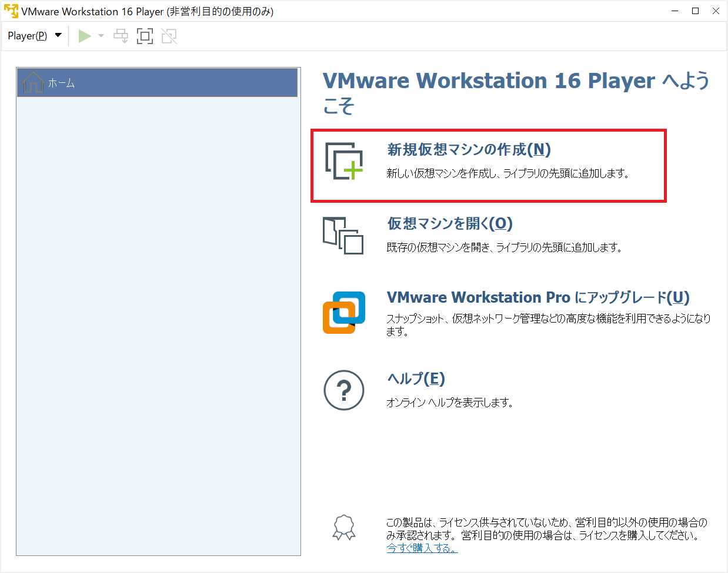Click the Workstation Pro orange-blue logo icon

pos(344,313)
